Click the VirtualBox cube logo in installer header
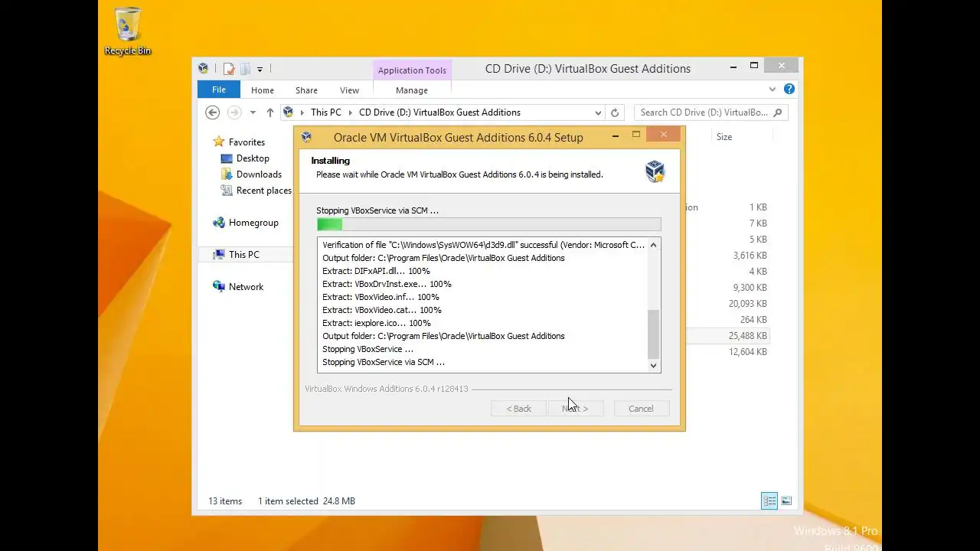This screenshot has height=551, width=980. [655, 170]
